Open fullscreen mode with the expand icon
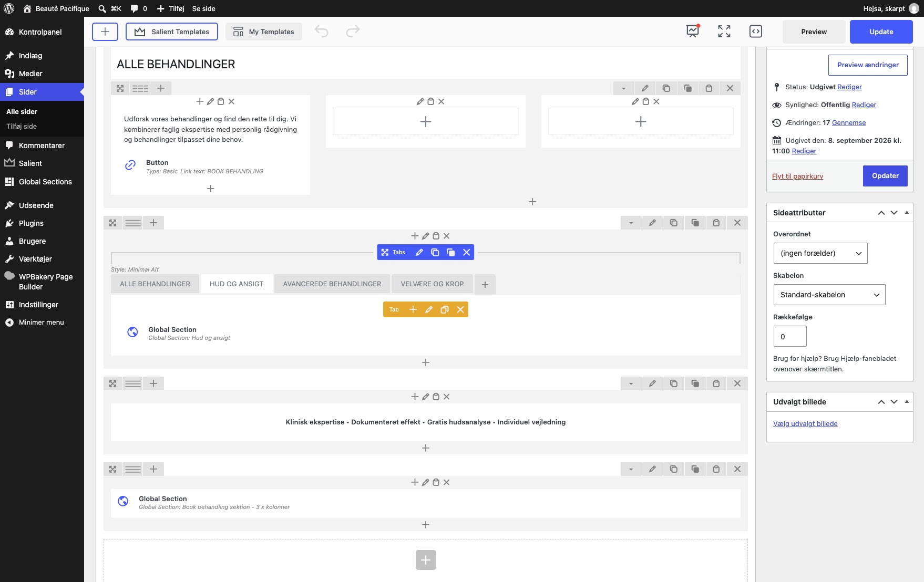The height and width of the screenshot is (582, 924). [724, 32]
